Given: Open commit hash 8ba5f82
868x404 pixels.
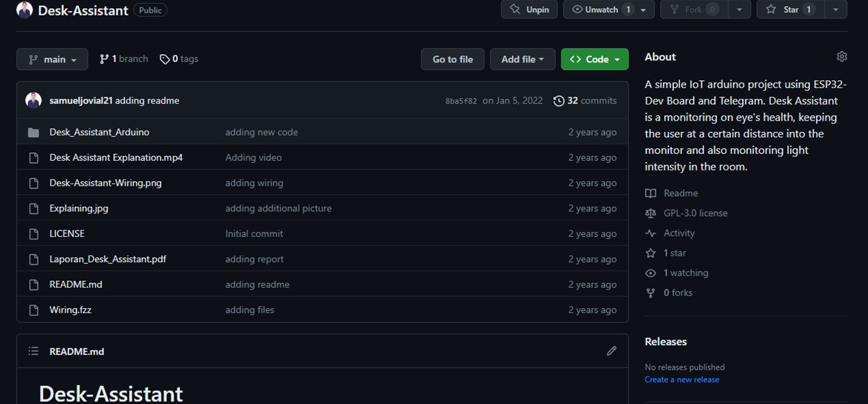Looking at the screenshot, I should (461, 101).
